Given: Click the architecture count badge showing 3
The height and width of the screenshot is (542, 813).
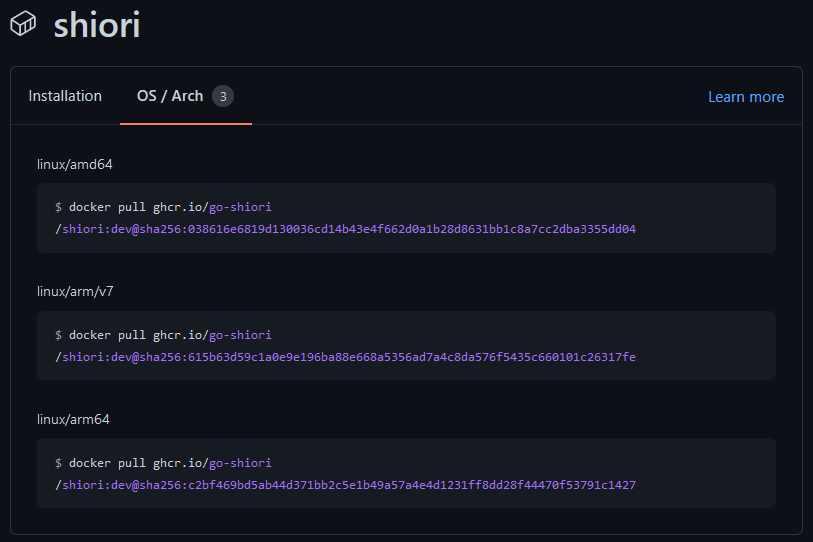Looking at the screenshot, I should (x=223, y=96).
